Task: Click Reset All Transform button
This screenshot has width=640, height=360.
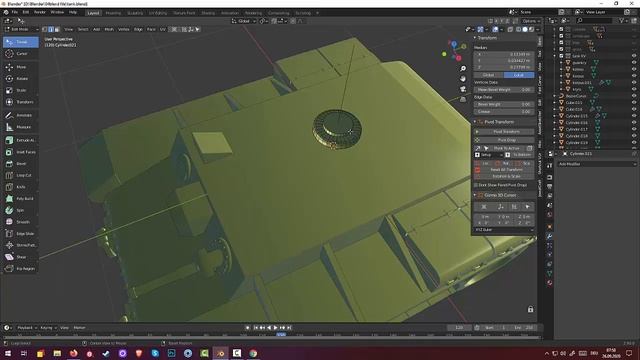Action: (507, 170)
